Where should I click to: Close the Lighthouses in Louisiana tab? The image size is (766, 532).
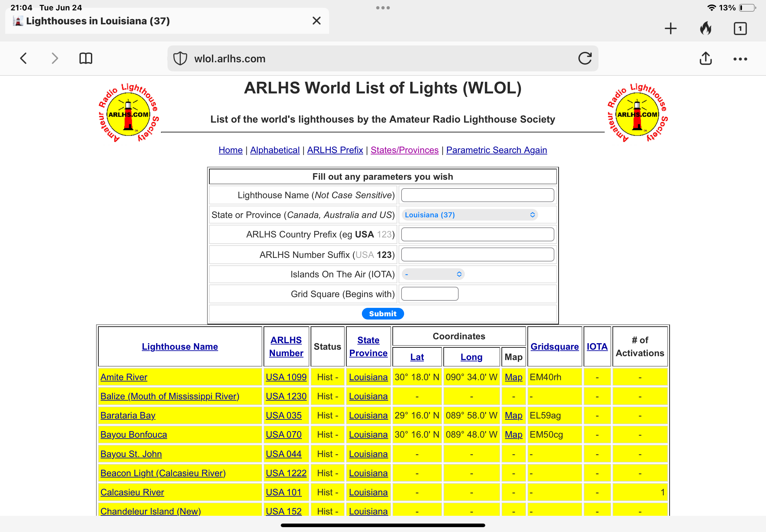[316, 21]
